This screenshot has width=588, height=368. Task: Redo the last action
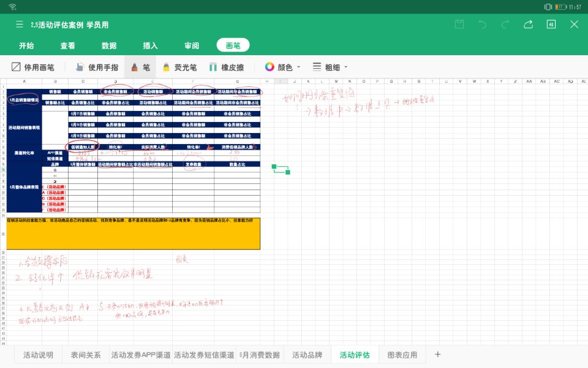(505, 25)
